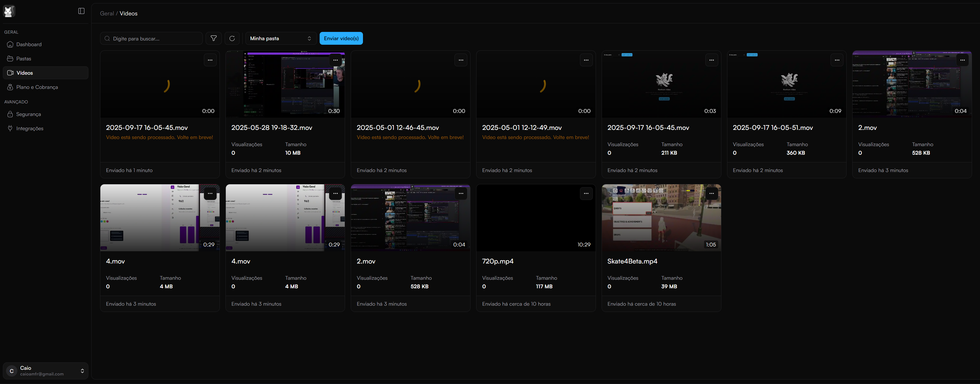980x384 pixels.
Task: Select Vídeos in the sidebar
Action: 46,73
